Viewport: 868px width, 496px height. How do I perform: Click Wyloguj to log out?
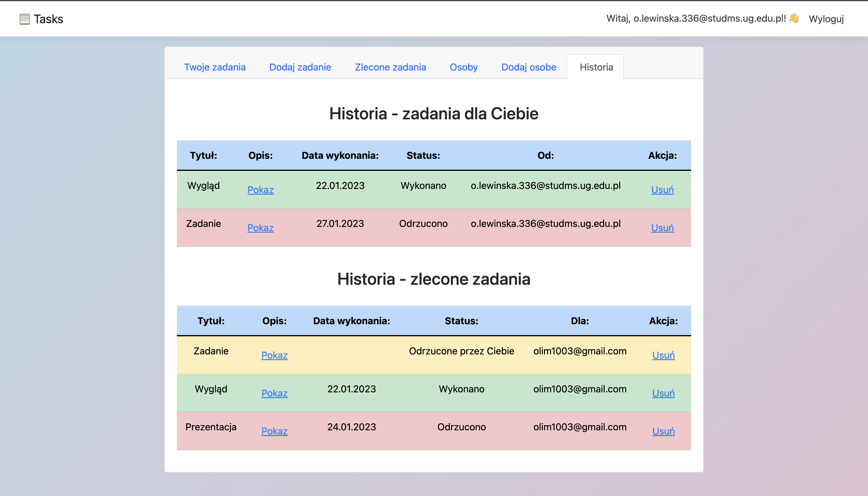(826, 19)
